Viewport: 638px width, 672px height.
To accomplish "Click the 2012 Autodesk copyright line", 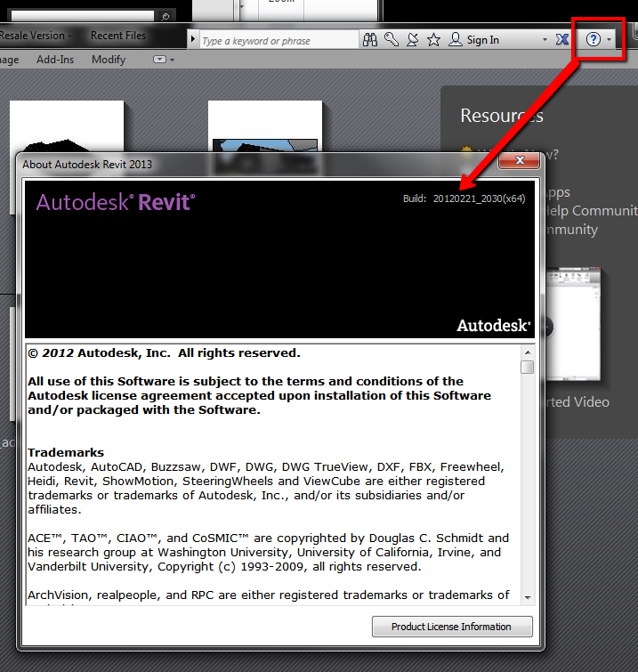I will pos(164,353).
